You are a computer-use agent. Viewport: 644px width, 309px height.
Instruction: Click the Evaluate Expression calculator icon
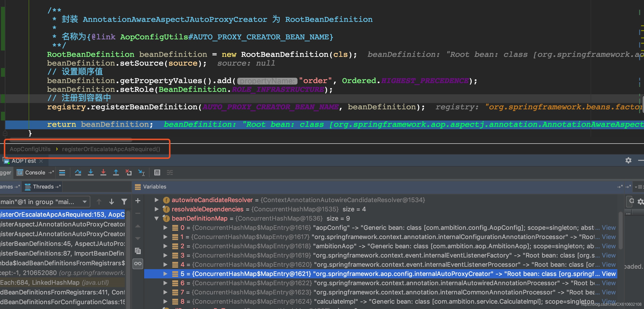(x=157, y=173)
